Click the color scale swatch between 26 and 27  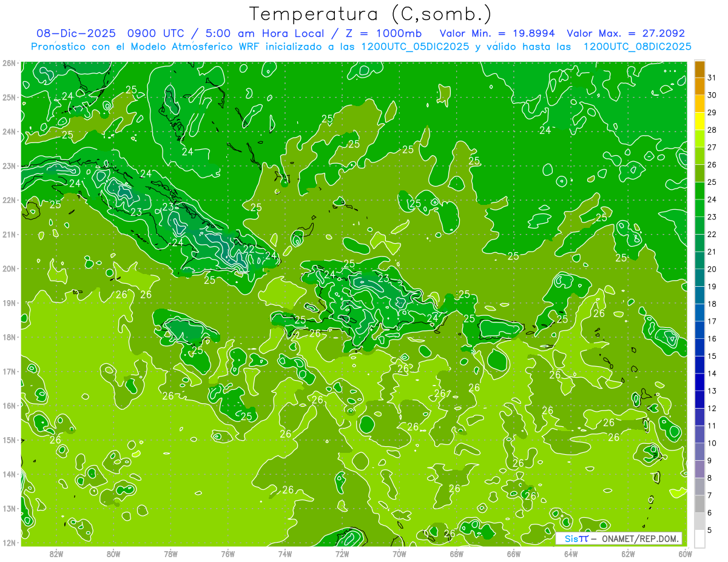pyautogui.click(x=699, y=156)
